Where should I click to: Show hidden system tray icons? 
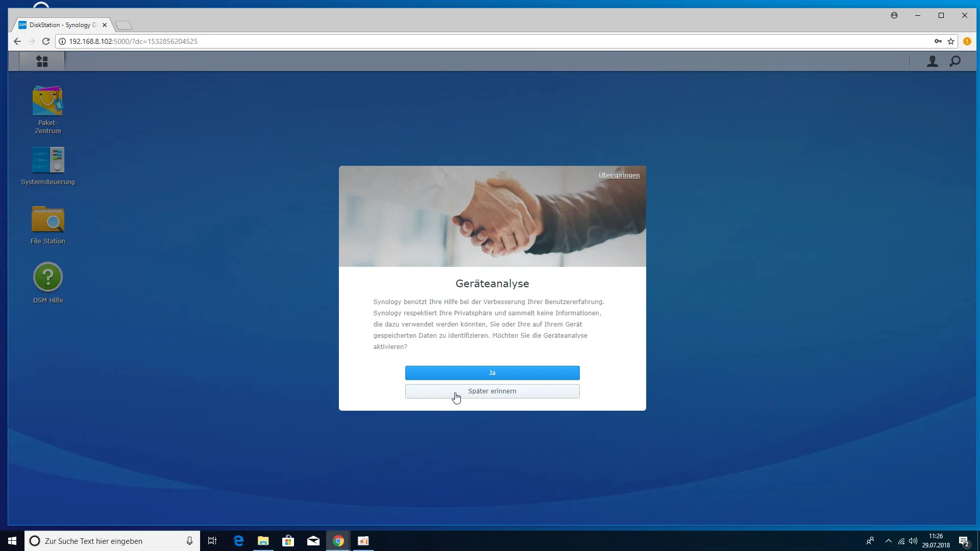[889, 541]
